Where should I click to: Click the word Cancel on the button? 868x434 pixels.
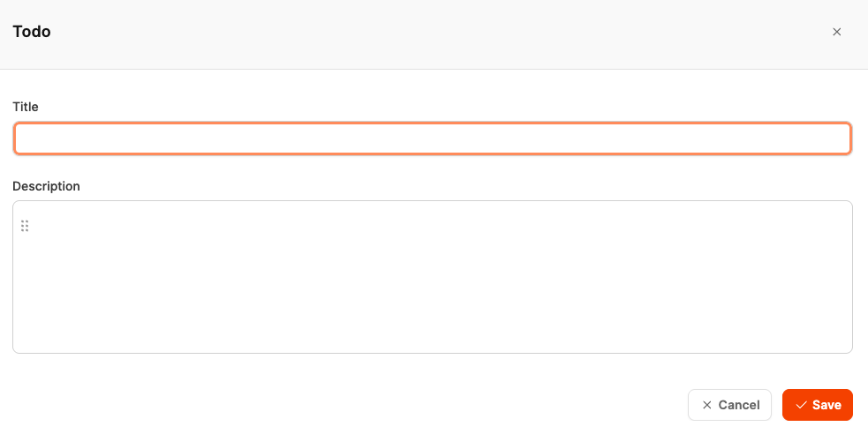(x=739, y=405)
